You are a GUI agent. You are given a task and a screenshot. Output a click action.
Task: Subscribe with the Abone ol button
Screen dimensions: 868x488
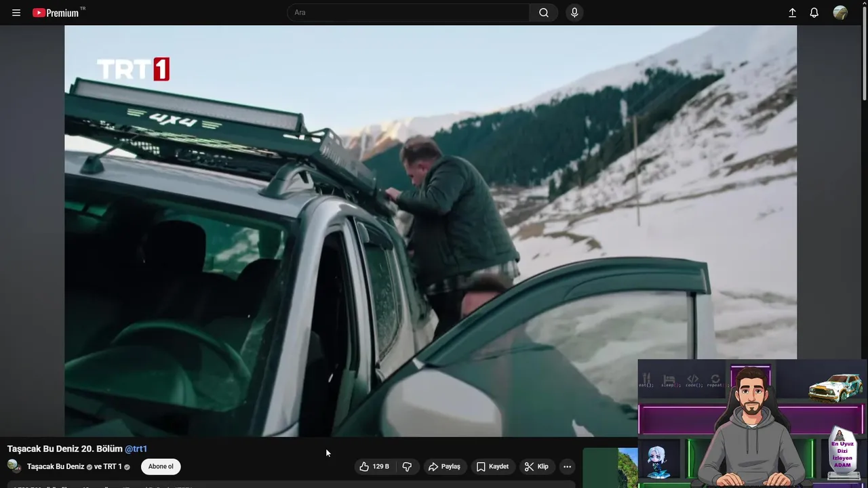pos(161,466)
